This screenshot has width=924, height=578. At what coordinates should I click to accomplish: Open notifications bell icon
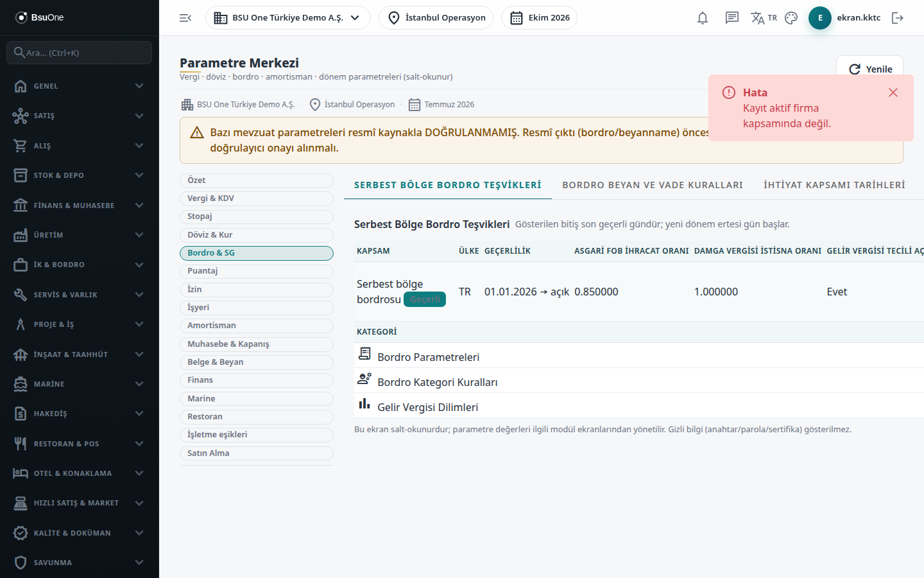pos(703,18)
